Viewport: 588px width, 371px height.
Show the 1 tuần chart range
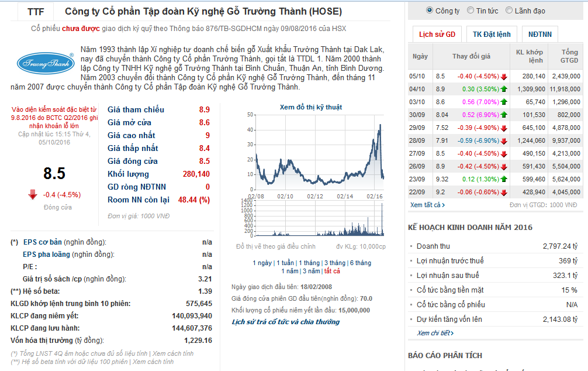(x=285, y=263)
